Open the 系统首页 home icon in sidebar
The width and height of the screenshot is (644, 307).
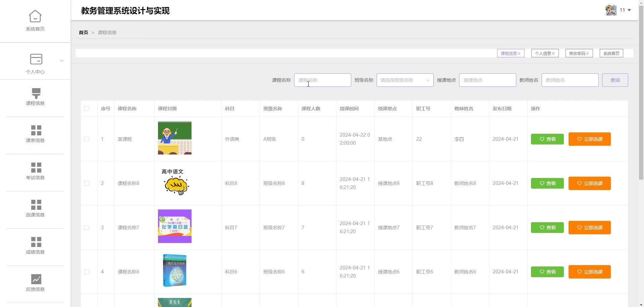point(35,16)
